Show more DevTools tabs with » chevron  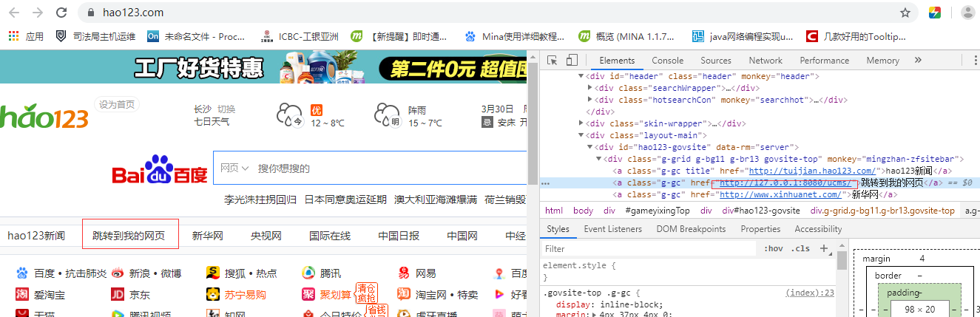(x=919, y=61)
